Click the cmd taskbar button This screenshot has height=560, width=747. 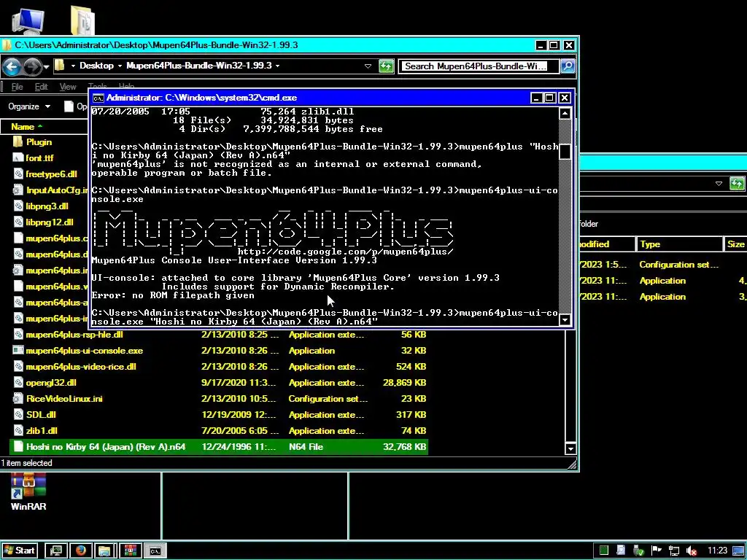pos(155,551)
